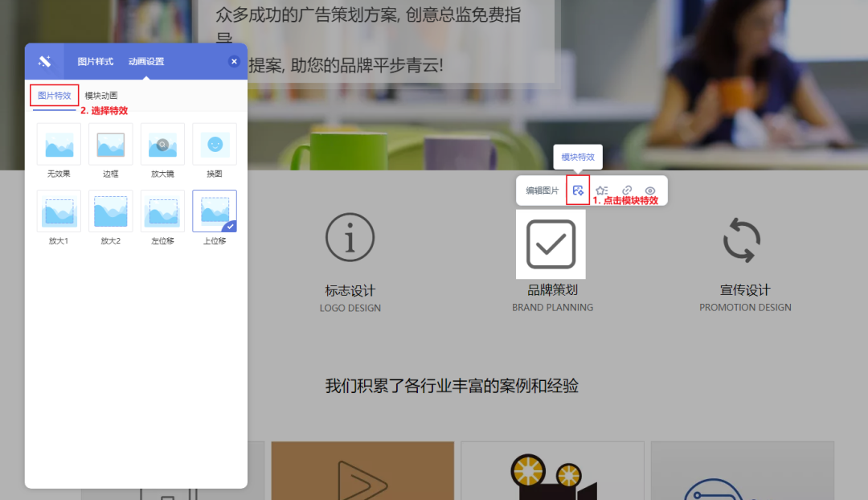Apply the 左位移 shift effect

pyautogui.click(x=162, y=211)
